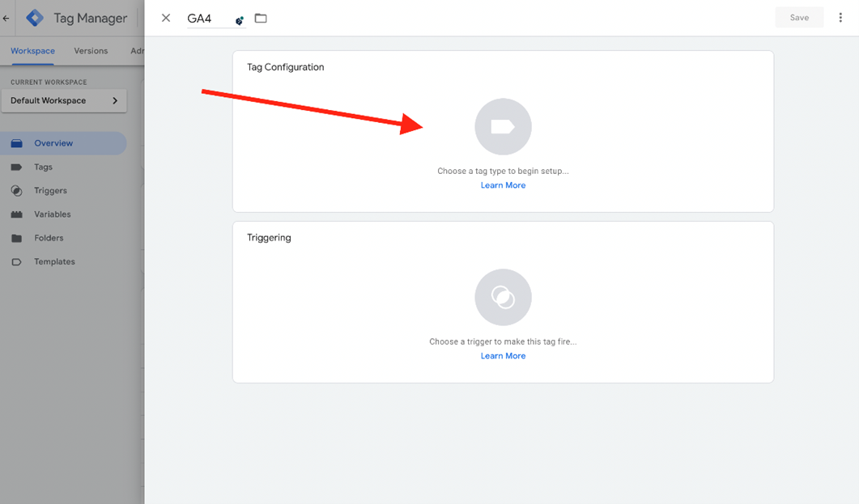
Task: Switch to the Versions tab
Action: coord(90,51)
